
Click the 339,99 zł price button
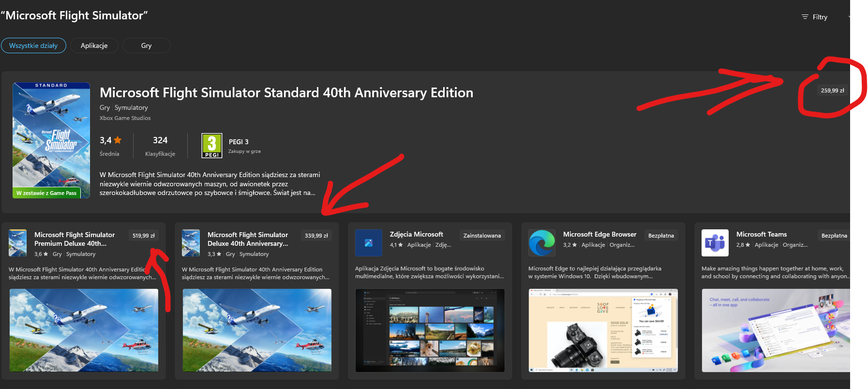click(x=316, y=236)
